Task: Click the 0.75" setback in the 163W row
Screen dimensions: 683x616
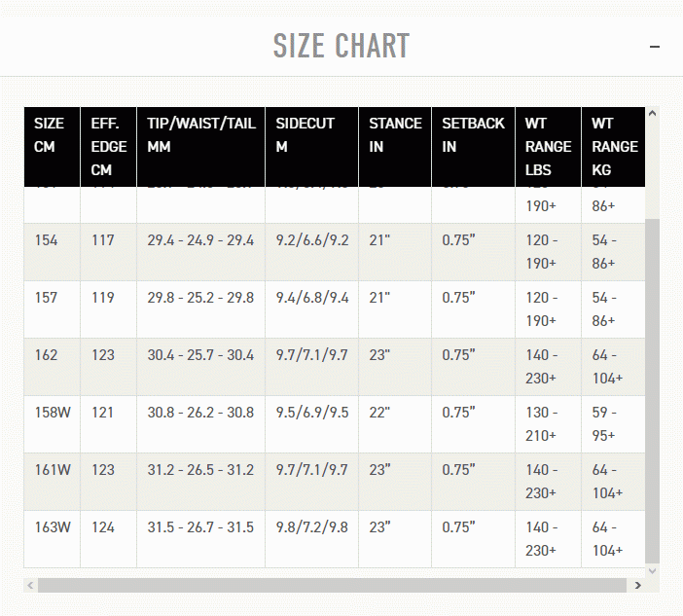Action: pyautogui.click(x=458, y=527)
